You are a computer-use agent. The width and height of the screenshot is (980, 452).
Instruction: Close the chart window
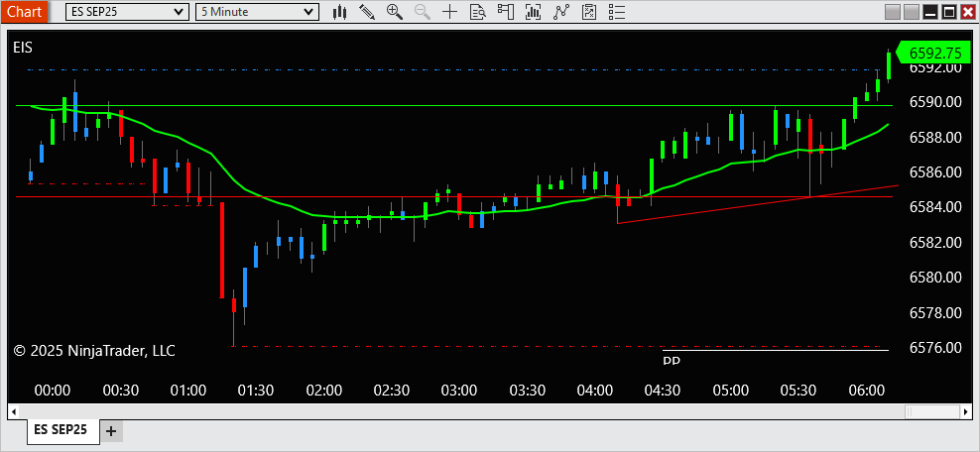point(967,12)
